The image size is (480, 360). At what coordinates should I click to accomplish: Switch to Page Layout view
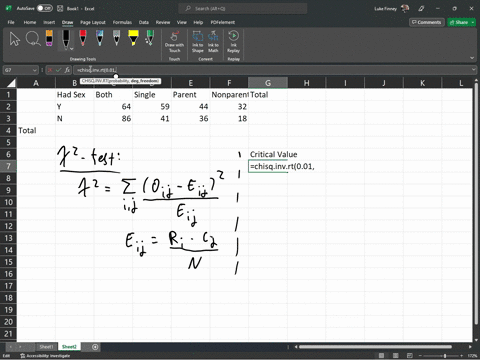point(396,356)
